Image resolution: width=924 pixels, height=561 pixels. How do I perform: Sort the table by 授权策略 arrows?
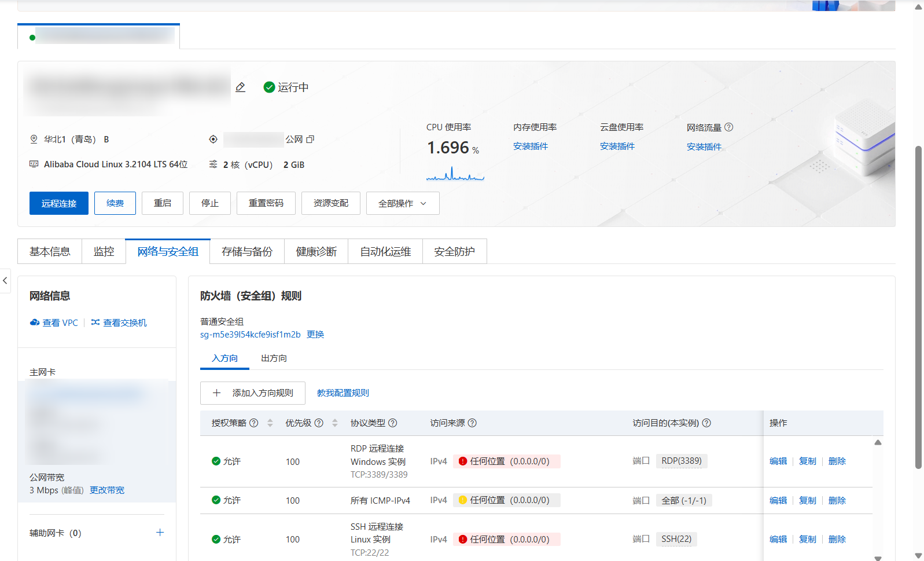[x=270, y=423]
